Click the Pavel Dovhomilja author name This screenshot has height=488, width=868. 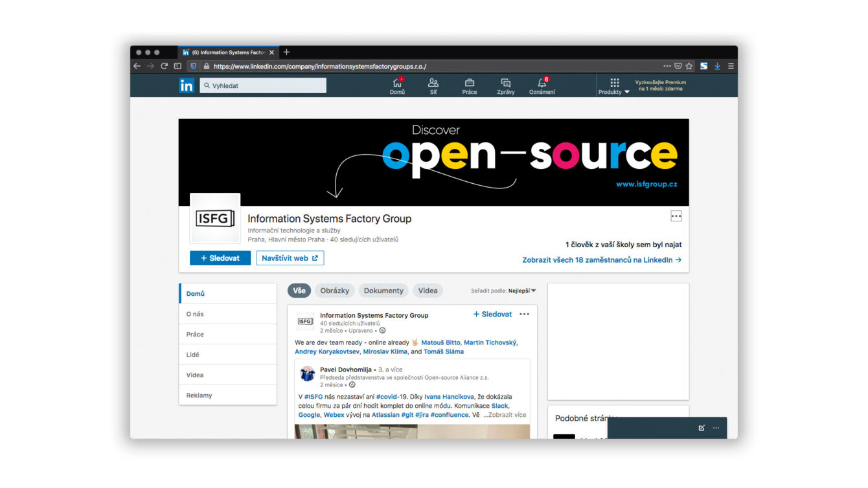click(346, 370)
